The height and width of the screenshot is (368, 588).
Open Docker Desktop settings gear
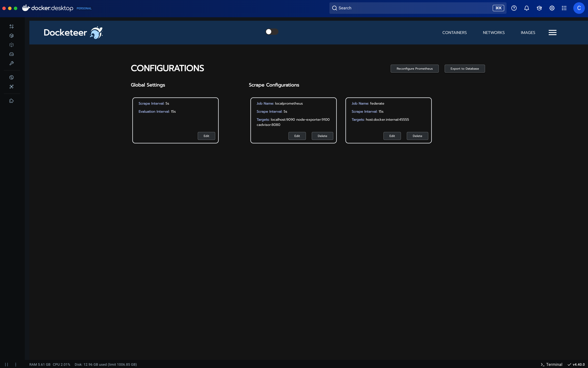(x=552, y=8)
